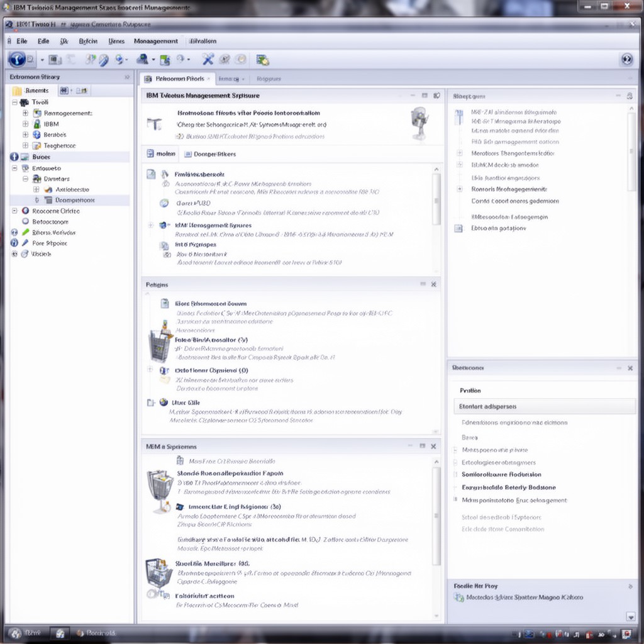644x644 pixels.
Task: Open the Foloa BinVA.rosaitor (V) entry
Action: [211, 340]
